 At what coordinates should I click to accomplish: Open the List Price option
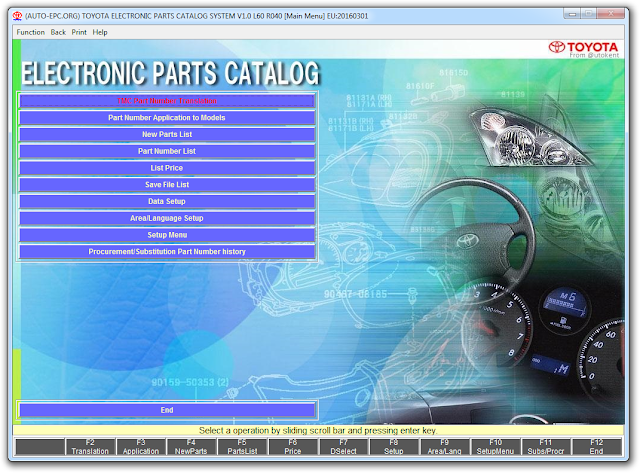point(167,168)
